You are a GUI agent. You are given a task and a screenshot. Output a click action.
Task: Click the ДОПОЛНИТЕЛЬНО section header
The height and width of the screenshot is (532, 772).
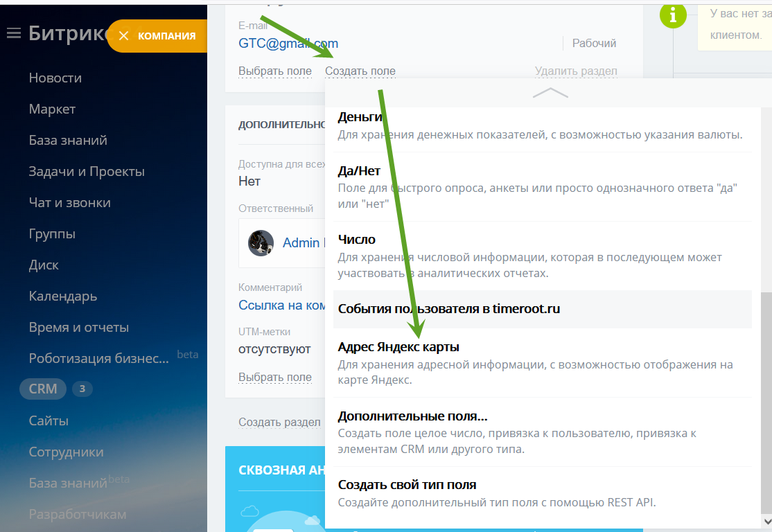pyautogui.click(x=281, y=125)
